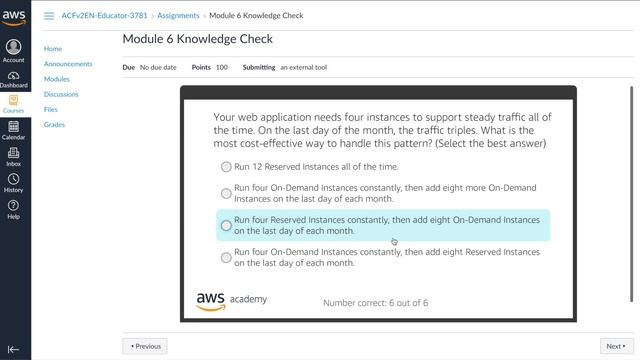Collapse the global navigation sidebar arrow
The image size is (640, 360).
point(13,349)
